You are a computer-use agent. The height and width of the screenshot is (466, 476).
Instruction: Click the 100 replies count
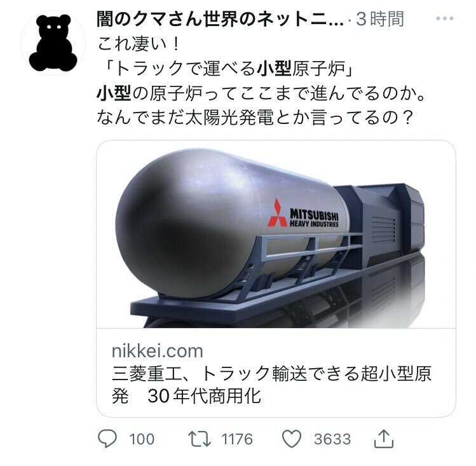pyautogui.click(x=142, y=439)
